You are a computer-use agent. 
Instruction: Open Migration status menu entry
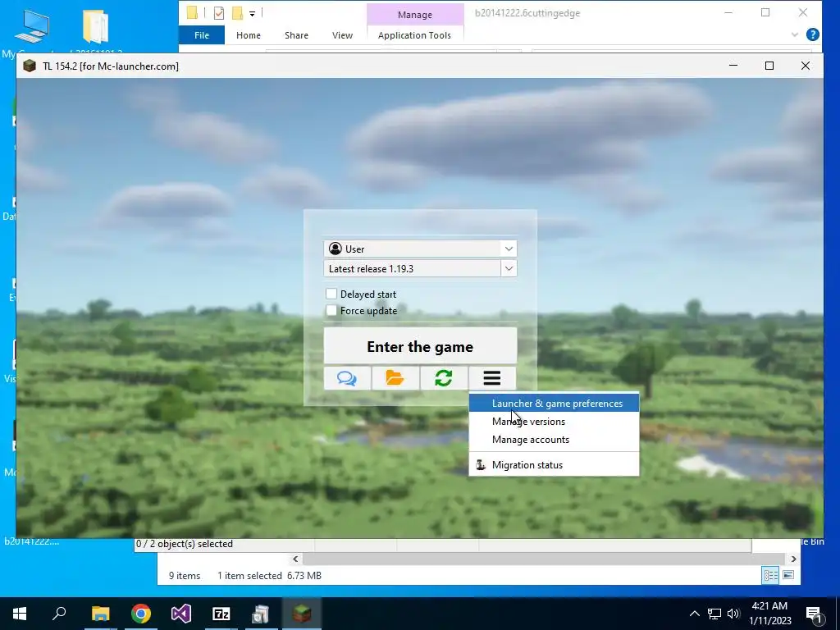point(554,465)
